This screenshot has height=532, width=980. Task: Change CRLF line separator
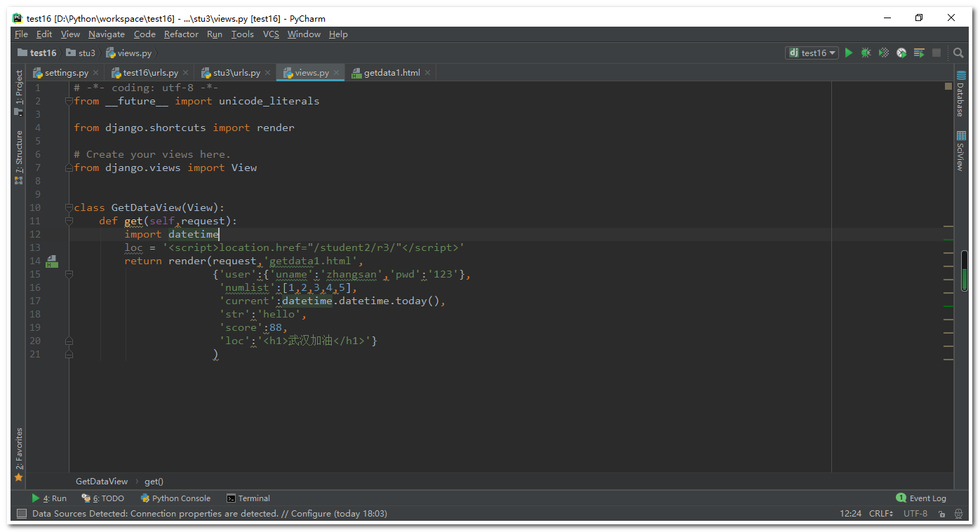tap(881, 514)
